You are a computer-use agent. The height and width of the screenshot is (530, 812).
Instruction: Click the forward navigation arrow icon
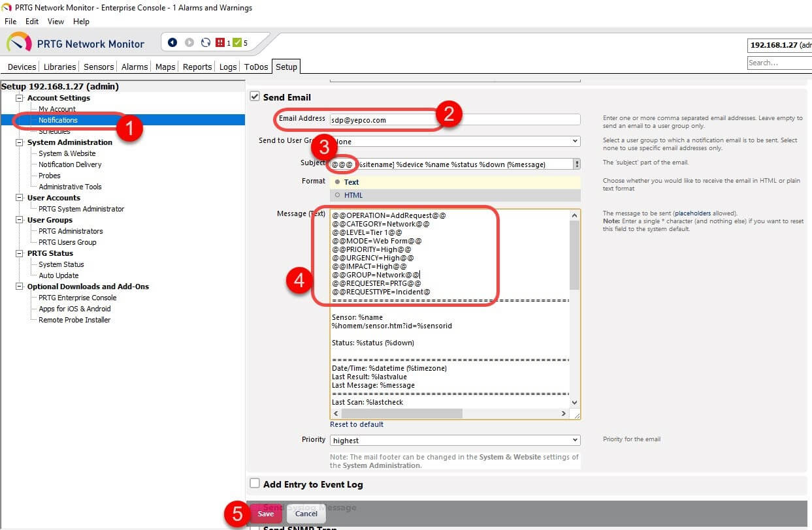[189, 43]
